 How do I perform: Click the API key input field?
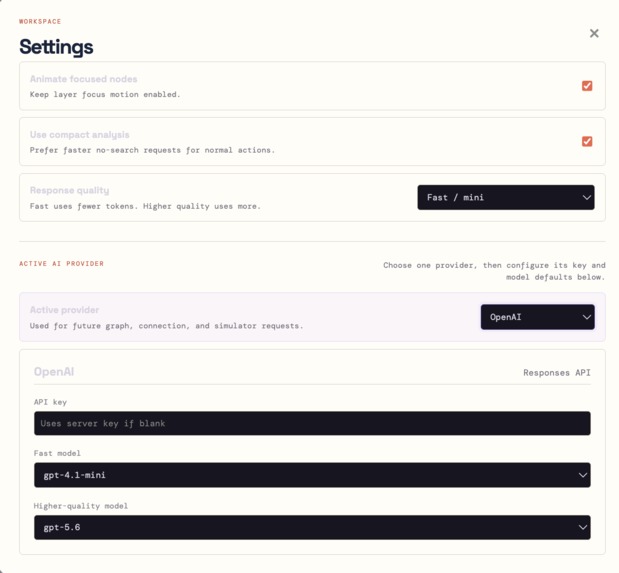pos(312,423)
